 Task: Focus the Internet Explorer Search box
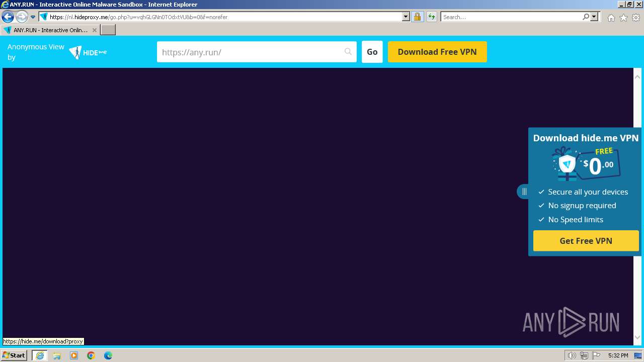pyautogui.click(x=511, y=17)
